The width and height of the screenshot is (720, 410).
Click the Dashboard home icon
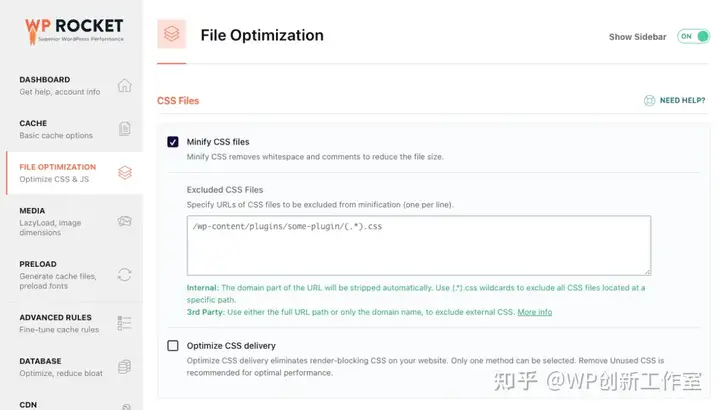point(124,85)
